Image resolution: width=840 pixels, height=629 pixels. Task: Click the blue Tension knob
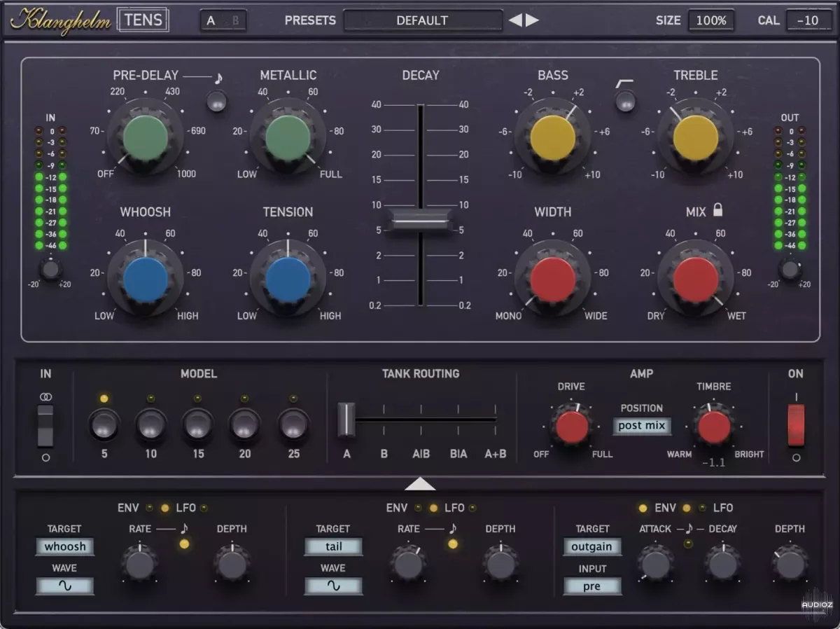[288, 278]
